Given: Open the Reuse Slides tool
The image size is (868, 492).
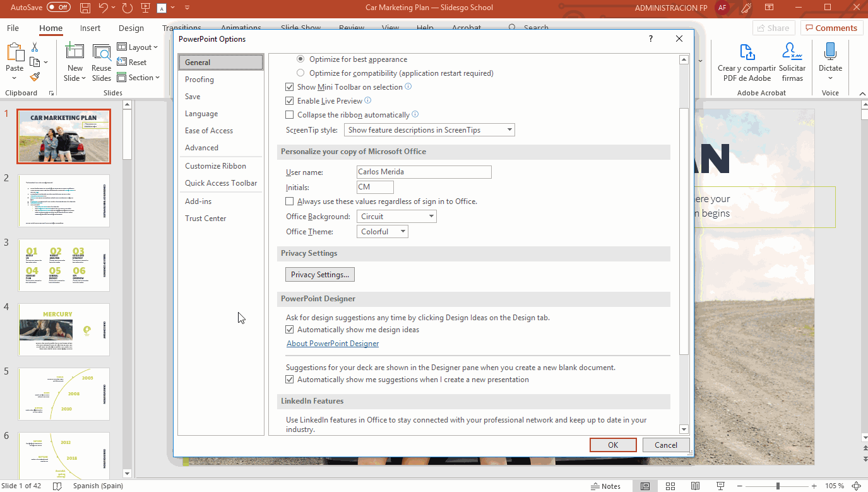Looking at the screenshot, I should tap(101, 63).
